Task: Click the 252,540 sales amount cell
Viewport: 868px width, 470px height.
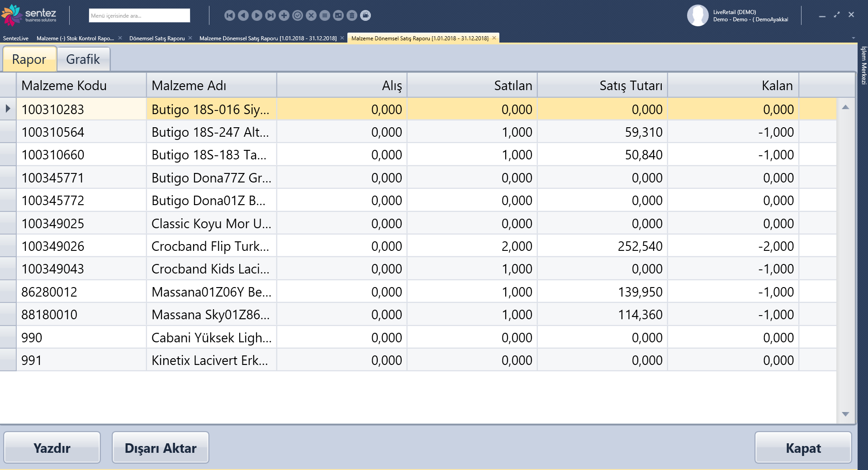Action: point(602,246)
